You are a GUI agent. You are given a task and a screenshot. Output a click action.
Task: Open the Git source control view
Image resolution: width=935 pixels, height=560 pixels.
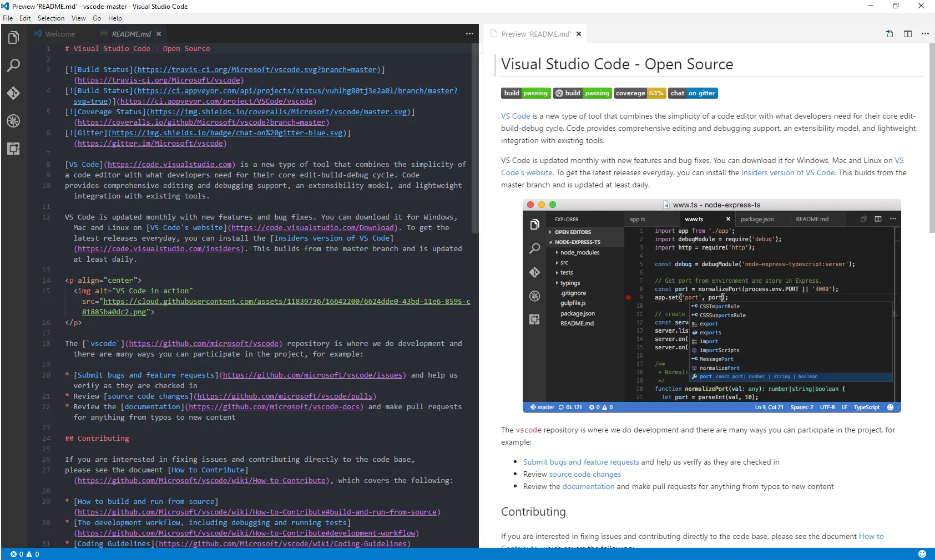click(x=13, y=93)
